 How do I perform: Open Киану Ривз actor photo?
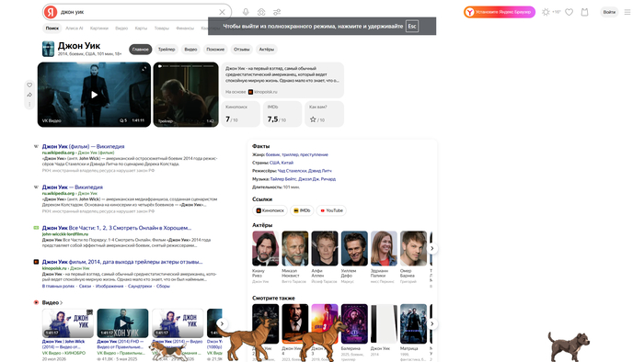click(265, 248)
